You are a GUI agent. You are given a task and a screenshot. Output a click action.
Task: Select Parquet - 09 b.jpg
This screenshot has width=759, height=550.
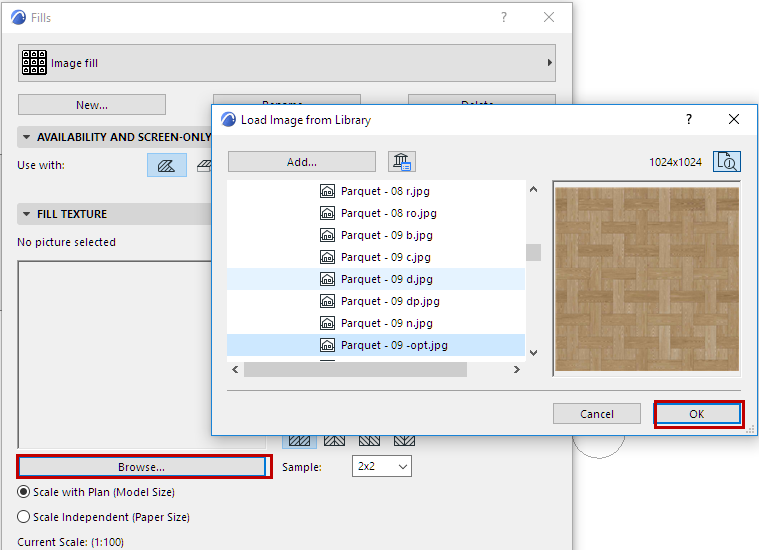pyautogui.click(x=376, y=235)
